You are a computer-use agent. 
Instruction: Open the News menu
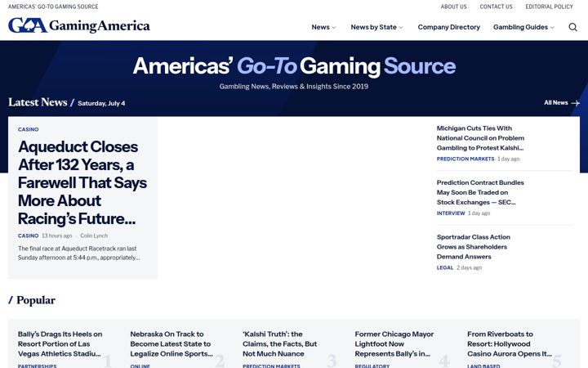pyautogui.click(x=321, y=27)
